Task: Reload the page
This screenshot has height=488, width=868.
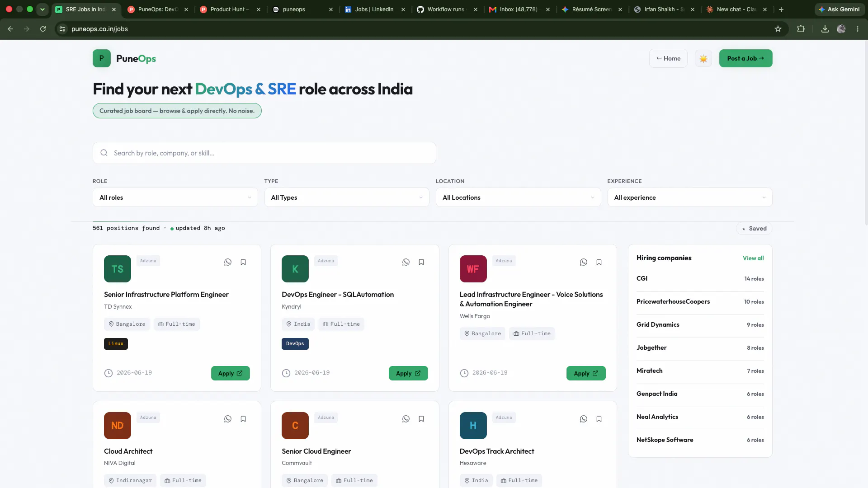Action: [43, 29]
